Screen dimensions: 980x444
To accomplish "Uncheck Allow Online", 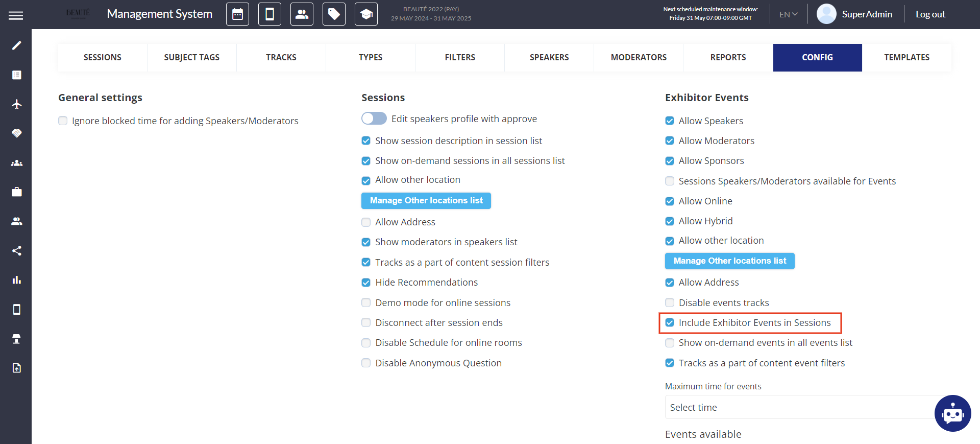I will 670,201.
